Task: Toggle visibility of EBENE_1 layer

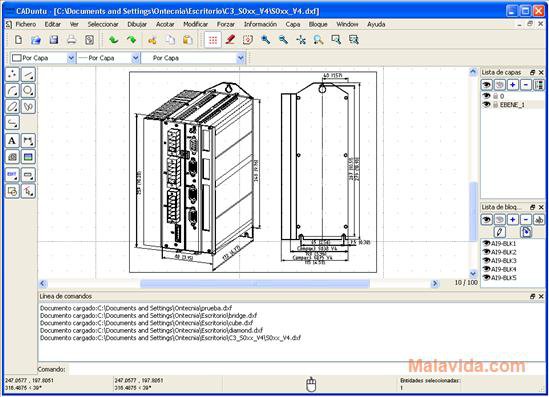Action: click(486, 104)
